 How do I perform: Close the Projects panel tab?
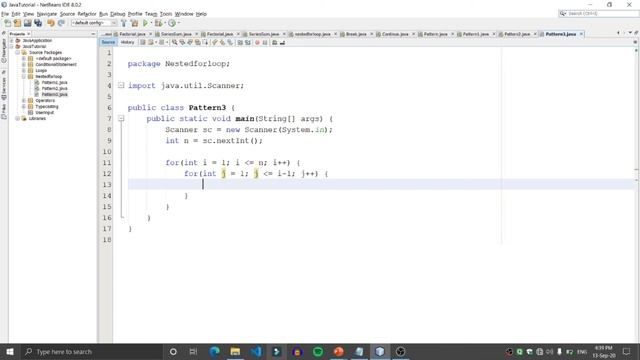[29, 34]
